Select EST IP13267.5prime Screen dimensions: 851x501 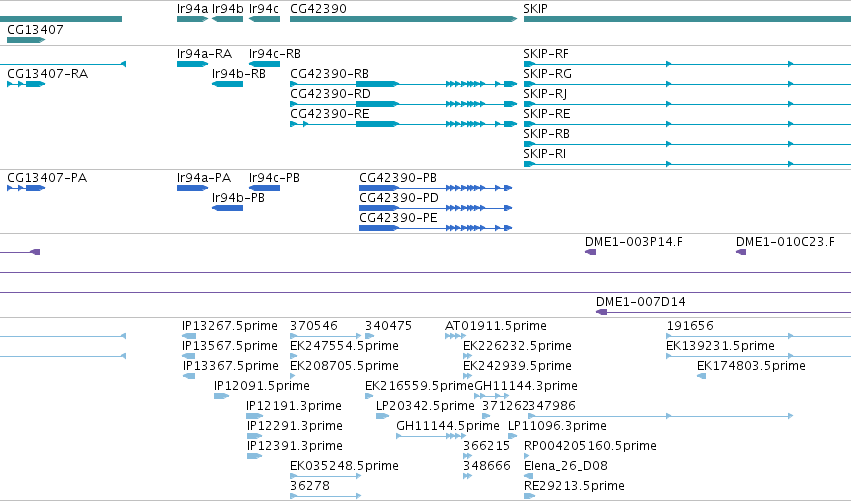click(x=189, y=337)
